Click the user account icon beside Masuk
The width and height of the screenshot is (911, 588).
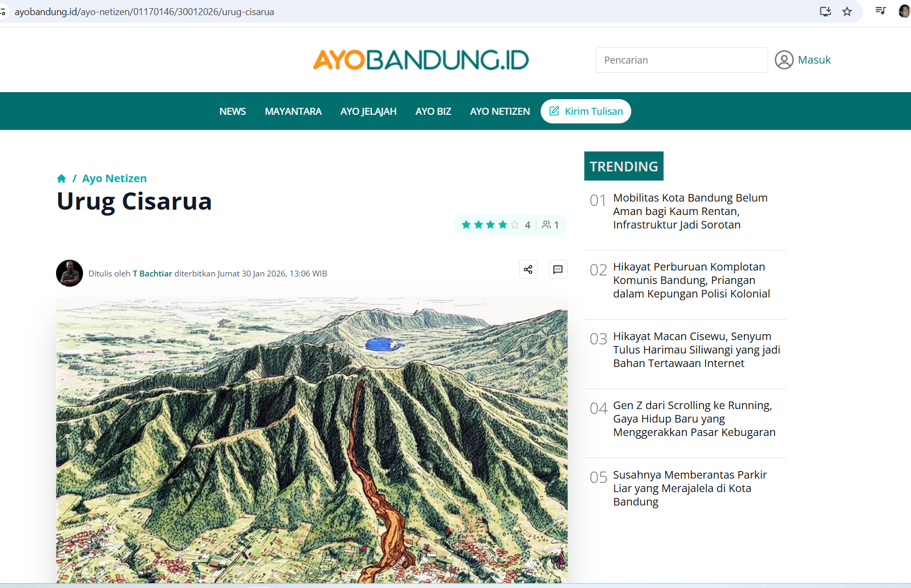(x=784, y=60)
